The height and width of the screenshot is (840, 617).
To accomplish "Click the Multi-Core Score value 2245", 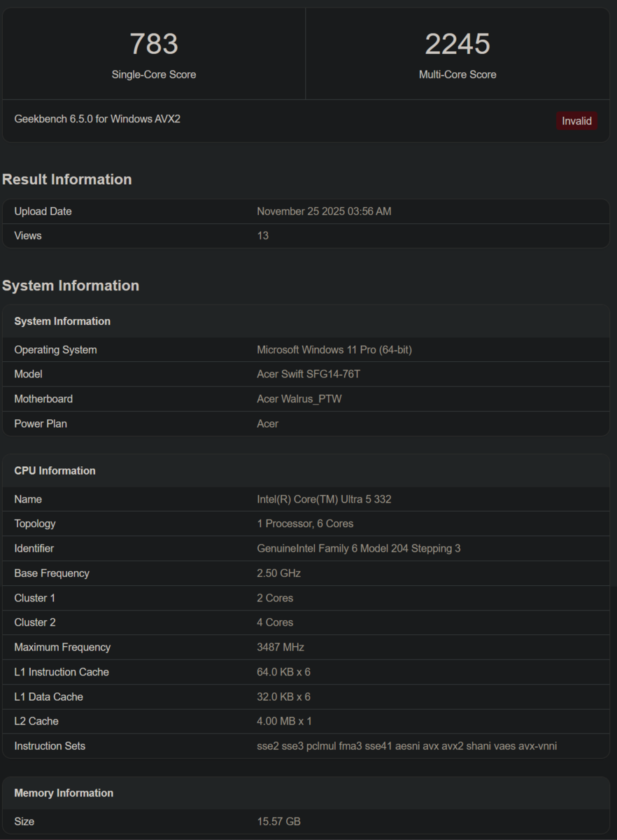I will [x=458, y=44].
